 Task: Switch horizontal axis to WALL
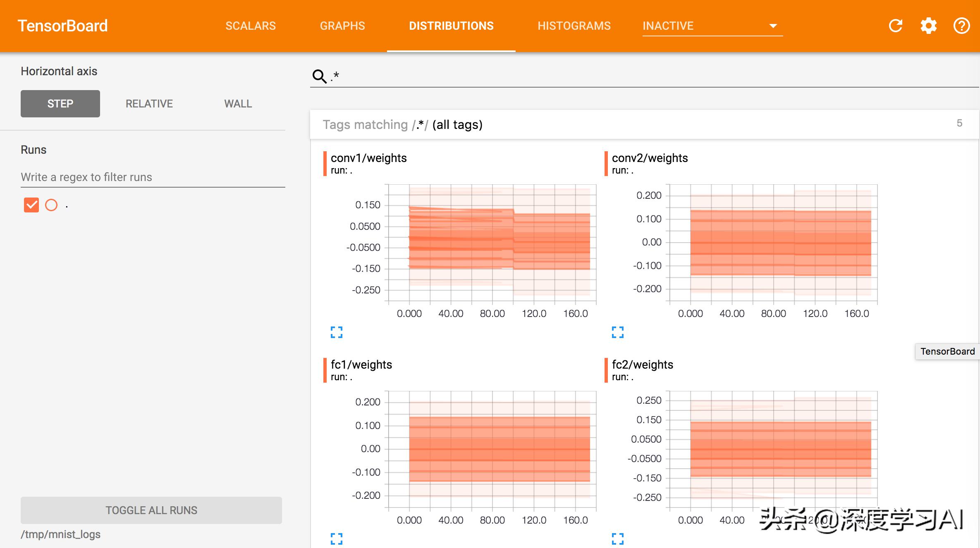(x=238, y=104)
